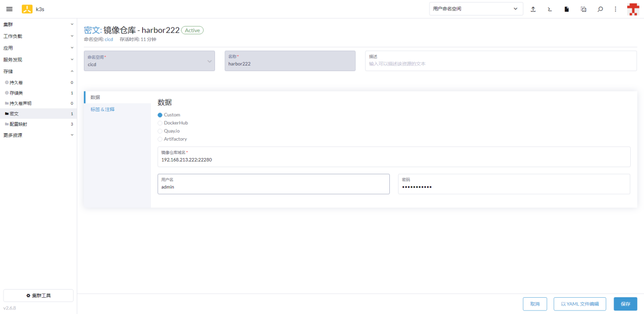
Task: Open the three-dot more options menu
Action: point(616,9)
